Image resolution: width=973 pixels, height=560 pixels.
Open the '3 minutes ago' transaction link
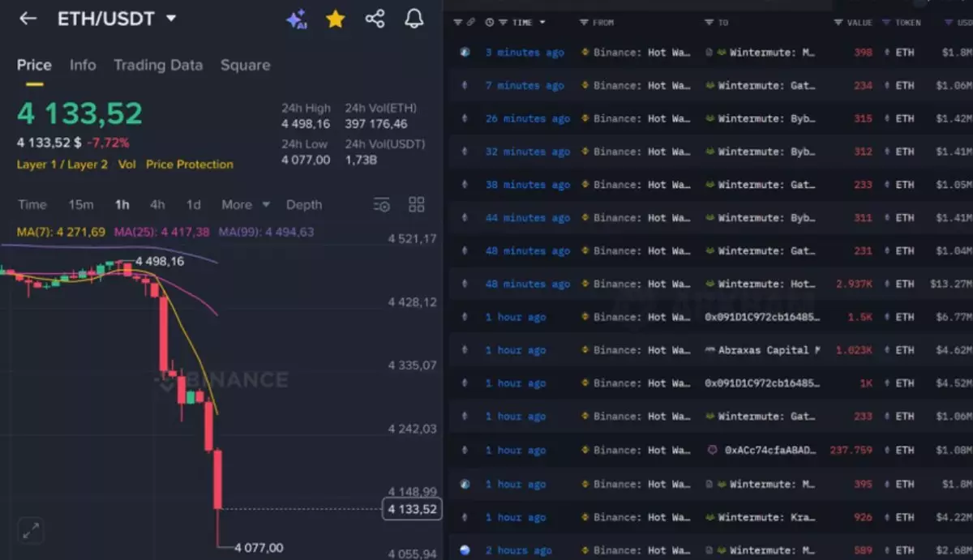coord(524,53)
